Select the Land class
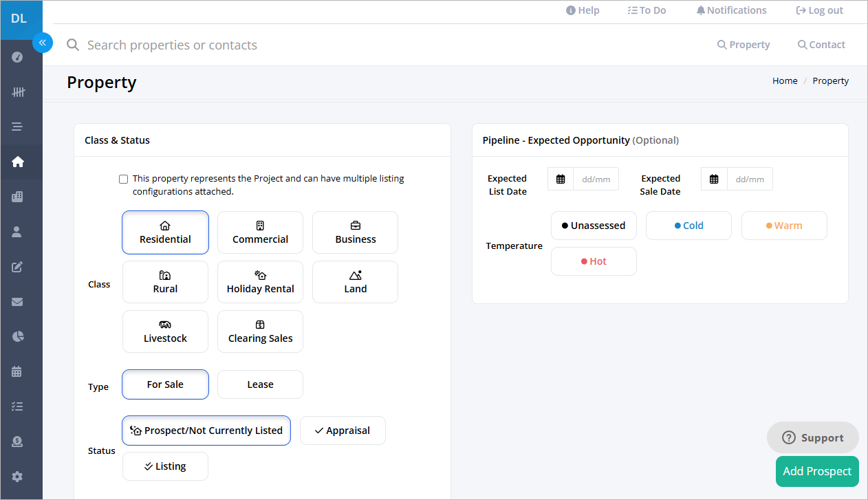The width and height of the screenshot is (868, 500). (356, 282)
